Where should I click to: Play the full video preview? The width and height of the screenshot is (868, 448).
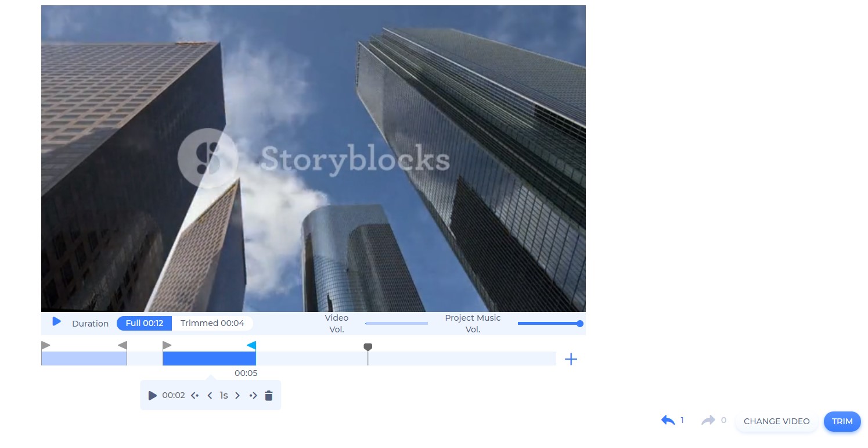pos(56,321)
